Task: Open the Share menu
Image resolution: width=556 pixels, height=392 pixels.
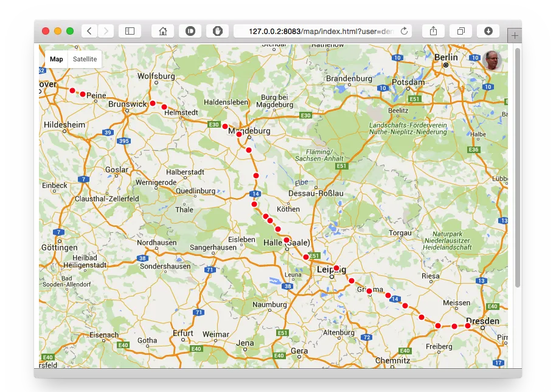Action: [x=433, y=31]
